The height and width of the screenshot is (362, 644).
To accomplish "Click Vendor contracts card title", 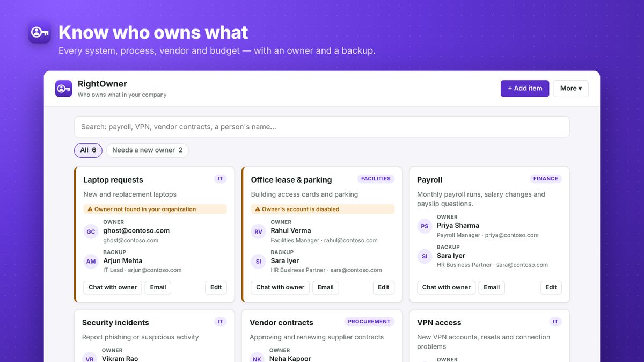I will point(281,323).
